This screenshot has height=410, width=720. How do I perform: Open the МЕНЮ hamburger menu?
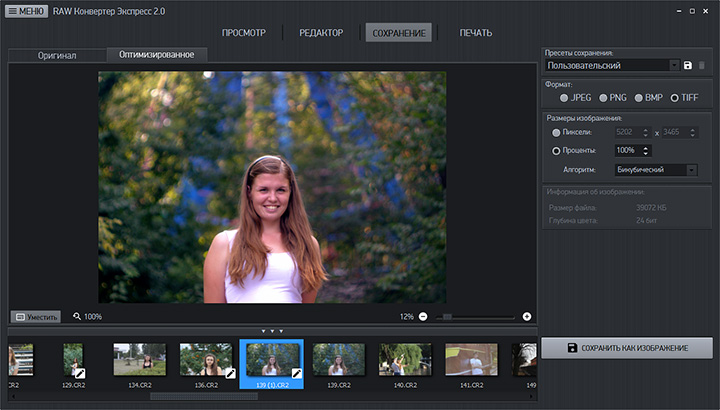tap(26, 11)
